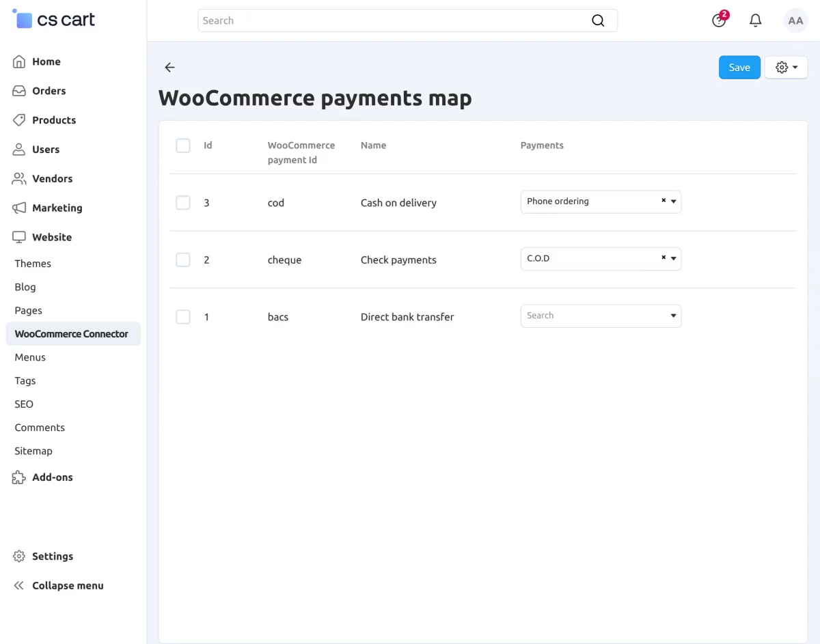Click the Check payments name cell
Viewport: 820px width, 644px height.
[398, 260]
